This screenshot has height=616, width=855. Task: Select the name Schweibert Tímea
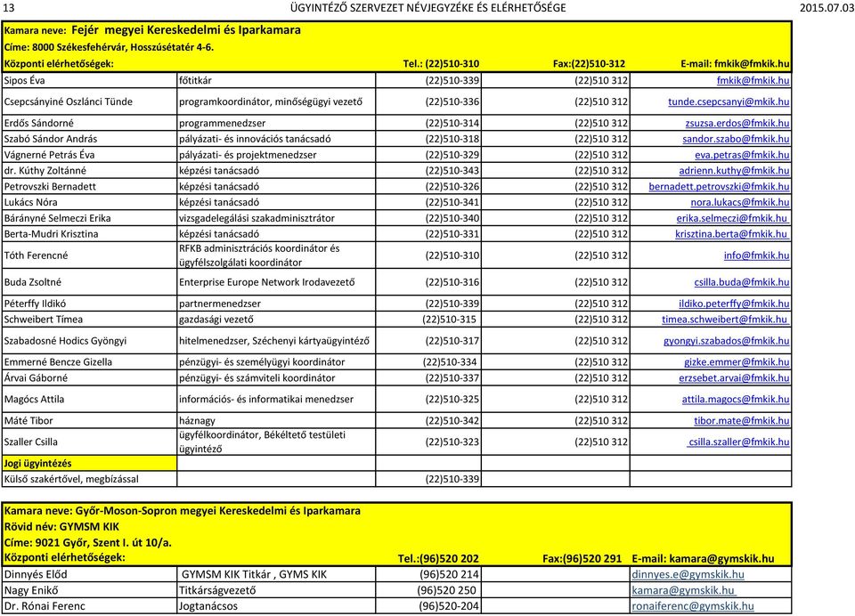[x=44, y=320]
